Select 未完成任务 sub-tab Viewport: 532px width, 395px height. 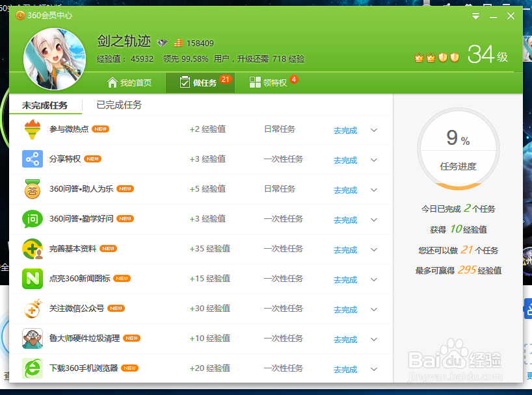click(x=45, y=105)
